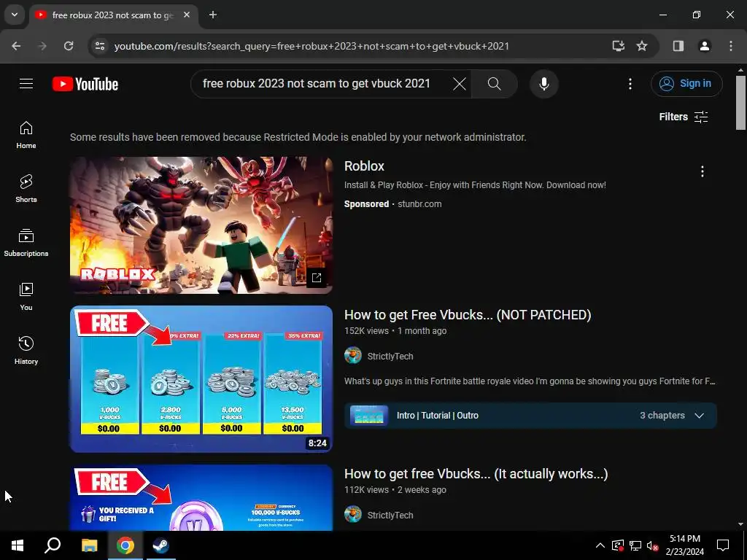Open the Roblox ad options menu
This screenshot has height=560, width=747.
click(703, 171)
